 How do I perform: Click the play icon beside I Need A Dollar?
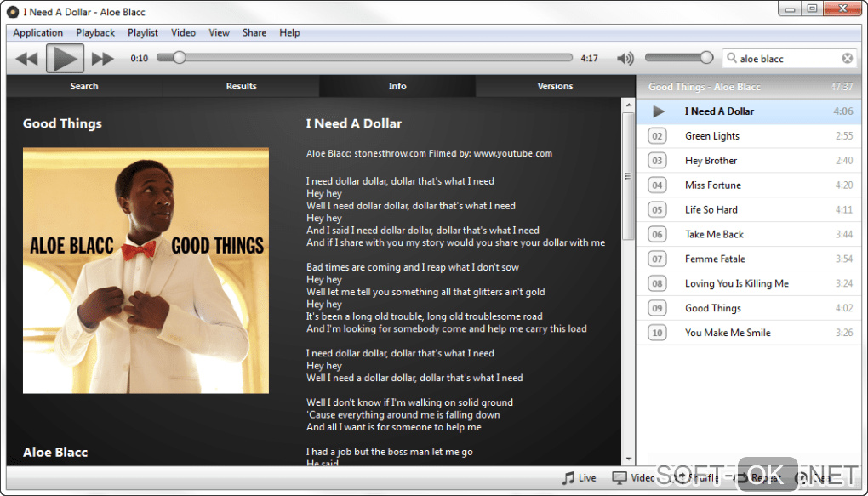point(658,111)
